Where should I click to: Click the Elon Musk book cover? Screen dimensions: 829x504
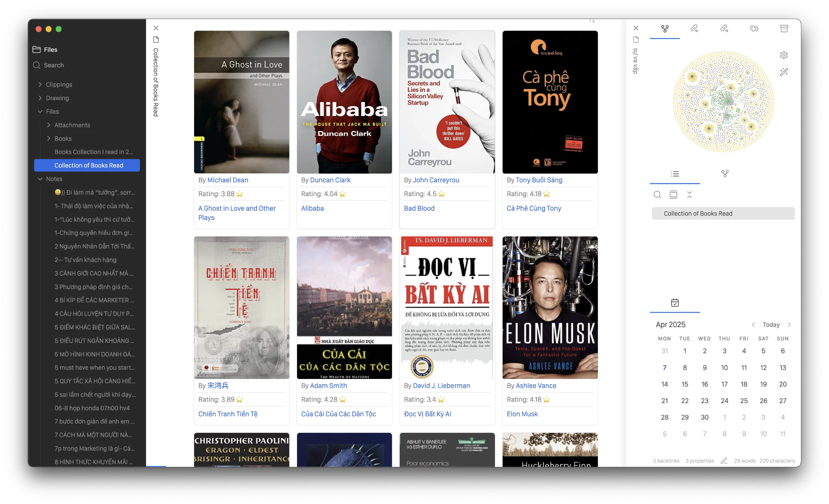point(550,307)
